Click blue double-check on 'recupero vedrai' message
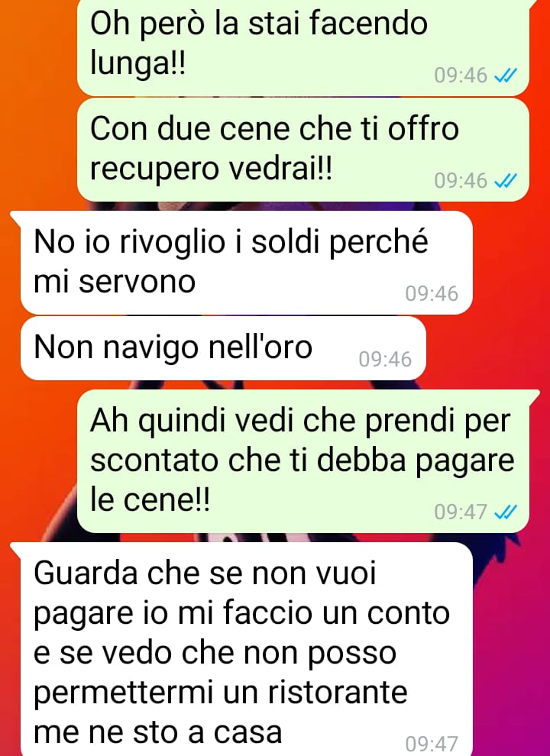The image size is (550, 756). (506, 181)
